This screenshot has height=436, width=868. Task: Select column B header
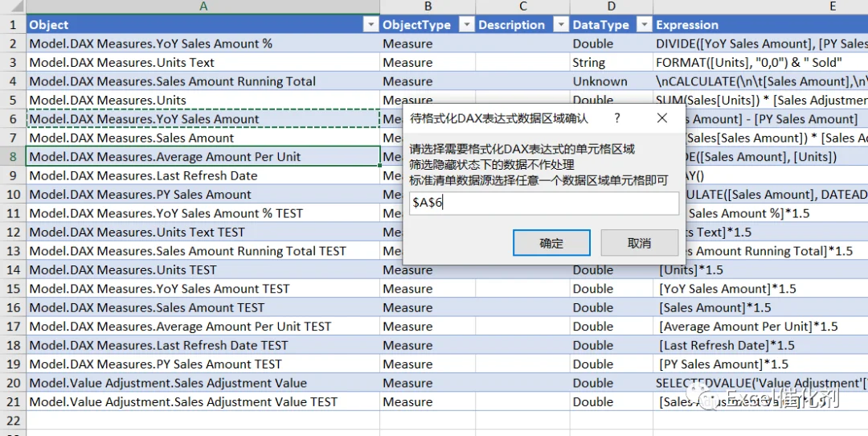click(x=428, y=6)
